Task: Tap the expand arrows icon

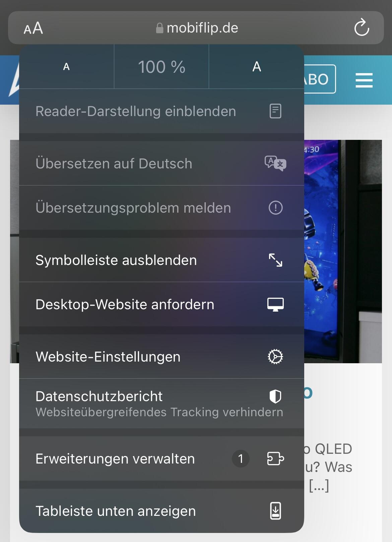Action: pyautogui.click(x=275, y=260)
